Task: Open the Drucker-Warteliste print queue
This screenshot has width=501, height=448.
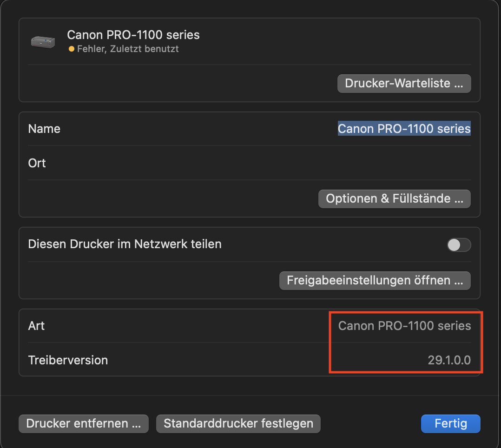Action: 404,84
